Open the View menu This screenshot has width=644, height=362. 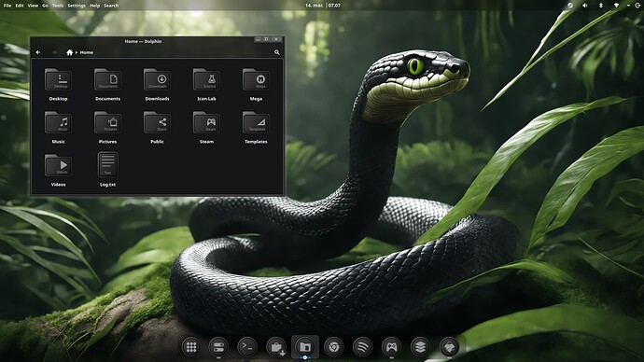coord(33,6)
